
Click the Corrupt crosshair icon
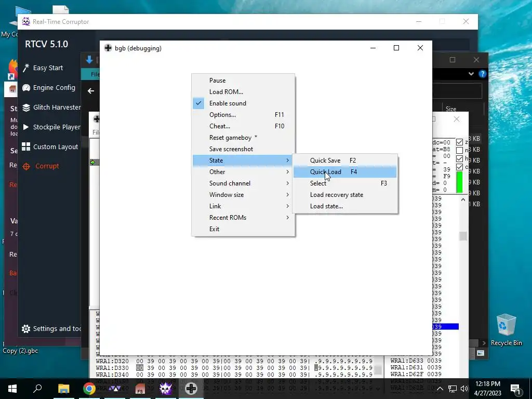[x=26, y=166]
